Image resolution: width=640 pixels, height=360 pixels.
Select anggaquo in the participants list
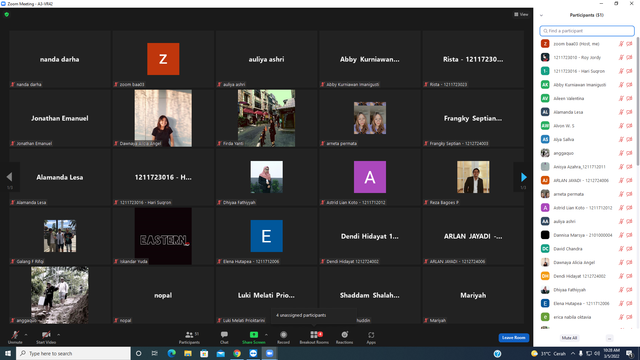[x=587, y=153]
